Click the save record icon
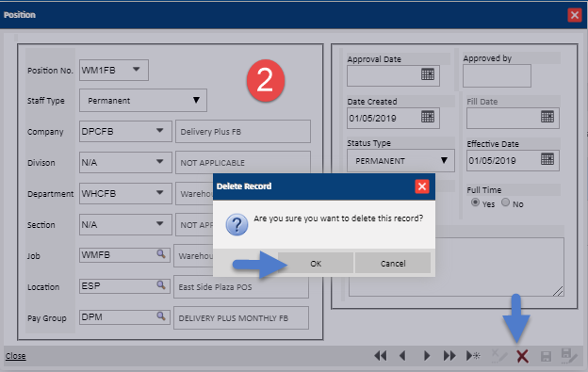Viewport: 588px width, 372px height. tap(546, 356)
